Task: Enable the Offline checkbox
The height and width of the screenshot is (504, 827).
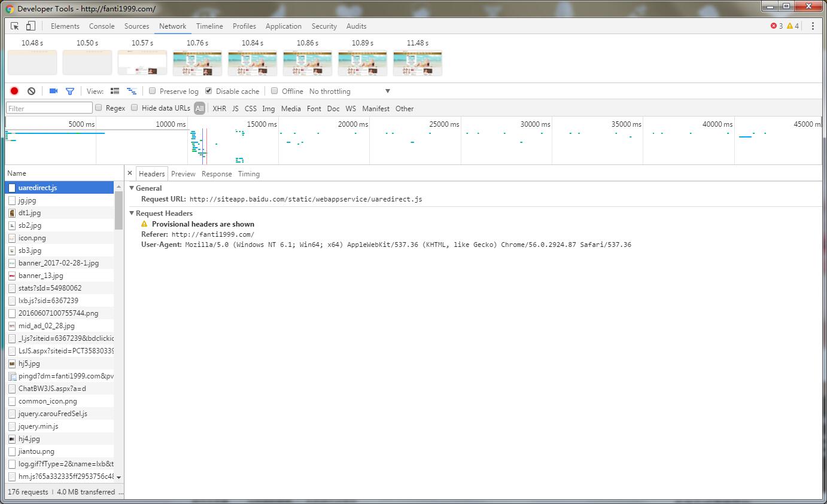Action: [x=275, y=91]
